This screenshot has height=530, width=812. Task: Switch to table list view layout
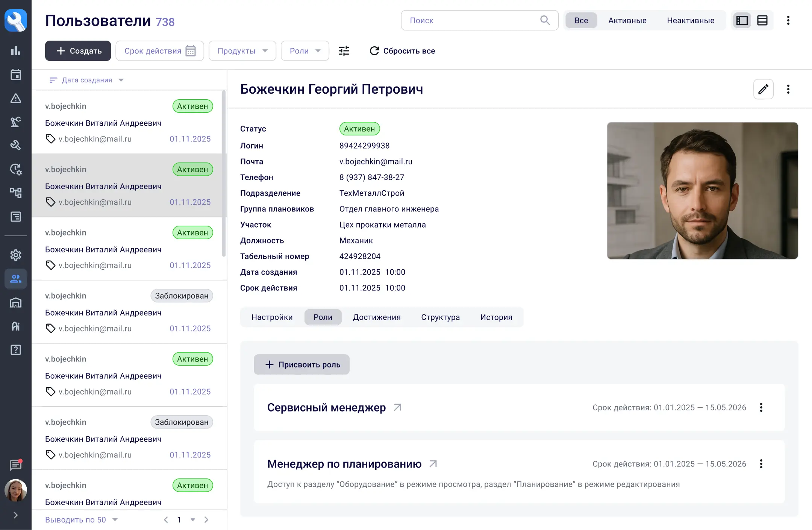[762, 20]
